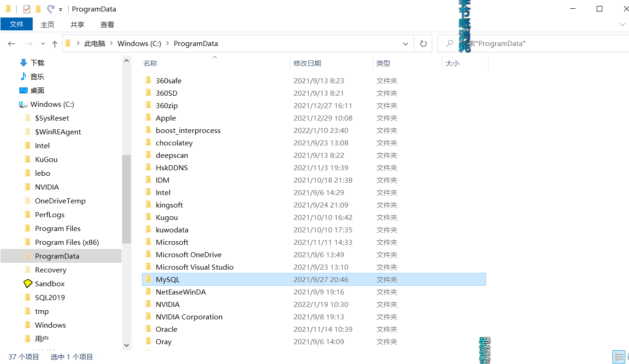Image resolution: width=629 pixels, height=364 pixels.
Task: Go forward with the forward arrow
Action: click(x=29, y=44)
